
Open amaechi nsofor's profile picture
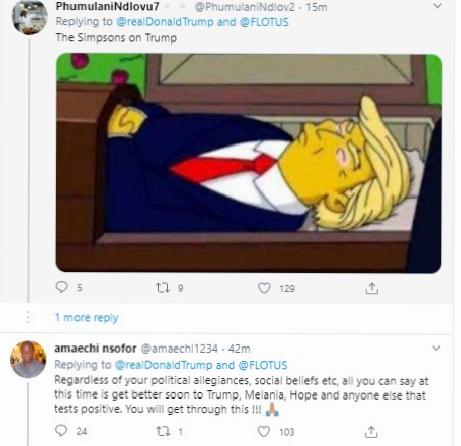click(x=28, y=359)
